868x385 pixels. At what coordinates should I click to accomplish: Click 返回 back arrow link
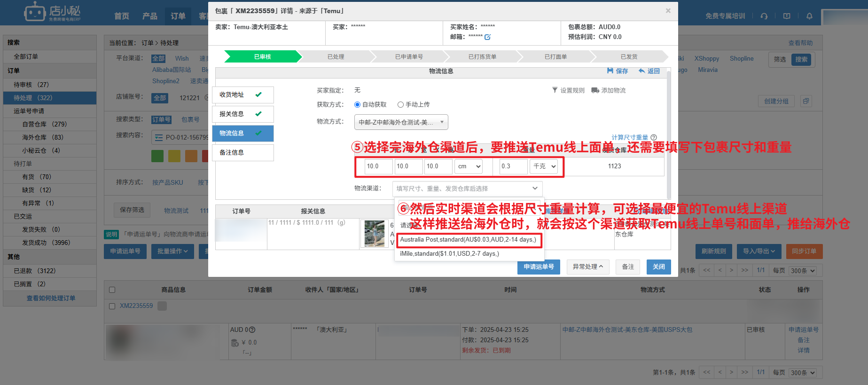649,71
